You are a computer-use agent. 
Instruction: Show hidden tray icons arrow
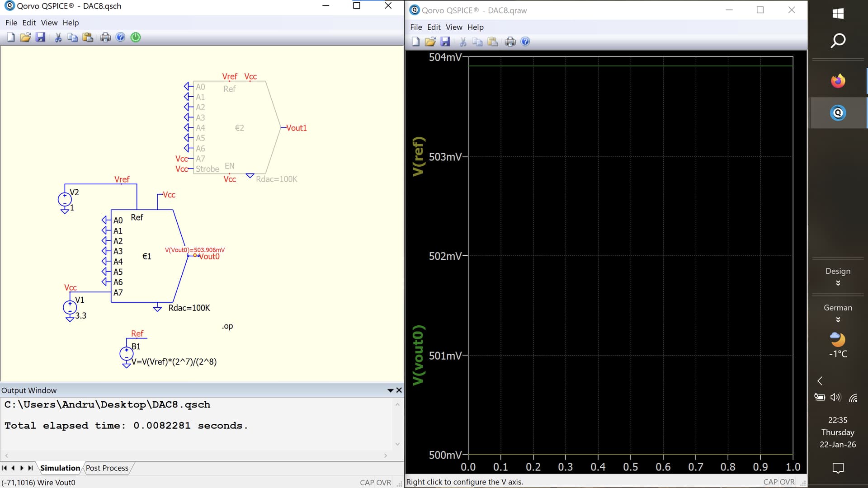coord(820,381)
